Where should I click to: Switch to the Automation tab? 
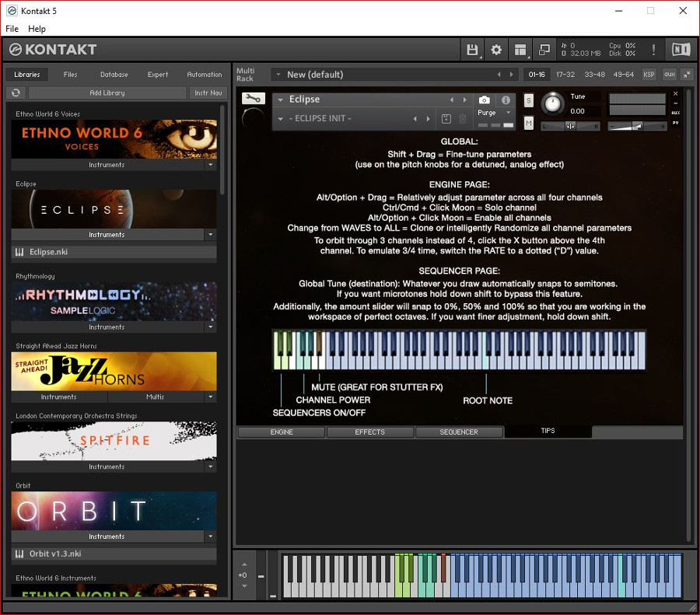point(204,75)
